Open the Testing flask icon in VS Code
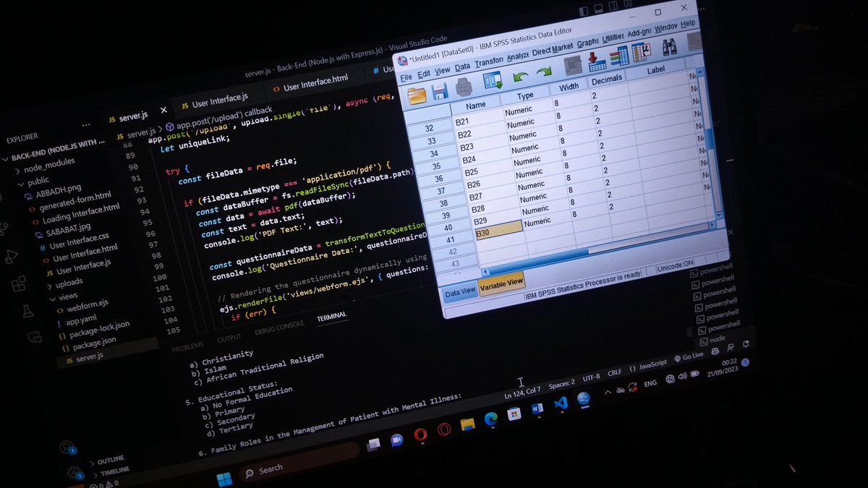This screenshot has height=488, width=868. tap(28, 311)
